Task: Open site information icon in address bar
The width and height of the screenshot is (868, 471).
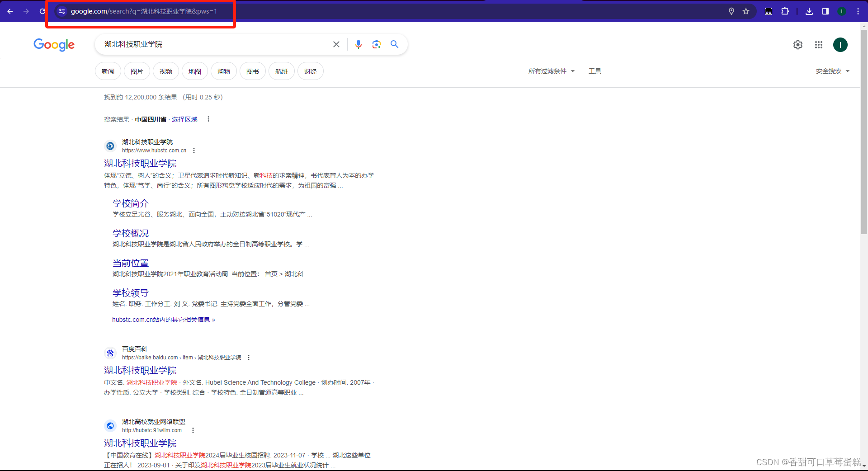Action: [62, 11]
